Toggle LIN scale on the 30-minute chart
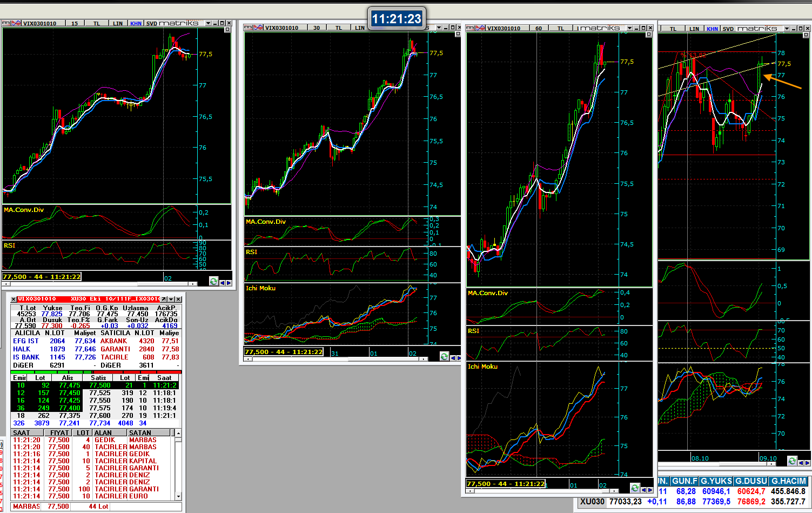 360,28
